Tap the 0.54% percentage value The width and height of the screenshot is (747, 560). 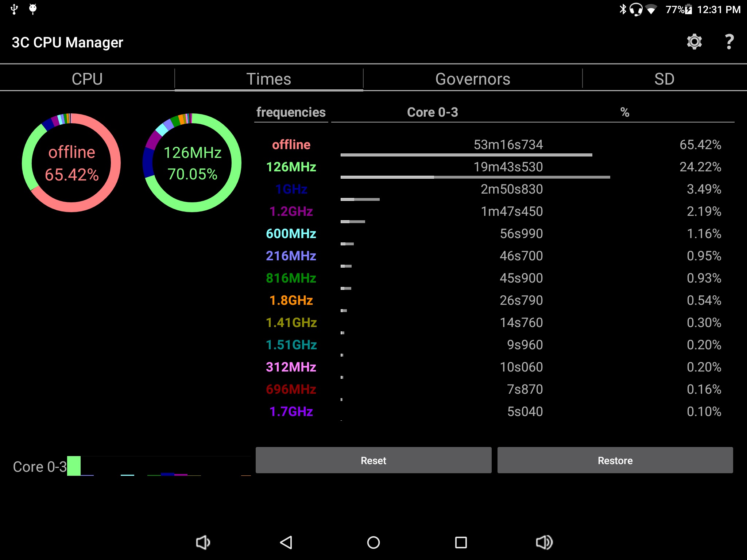(704, 300)
